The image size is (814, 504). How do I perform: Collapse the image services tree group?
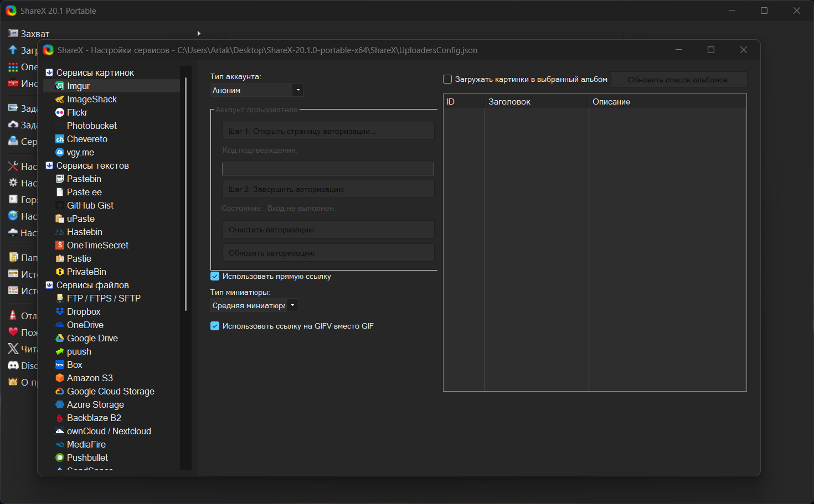click(49, 72)
